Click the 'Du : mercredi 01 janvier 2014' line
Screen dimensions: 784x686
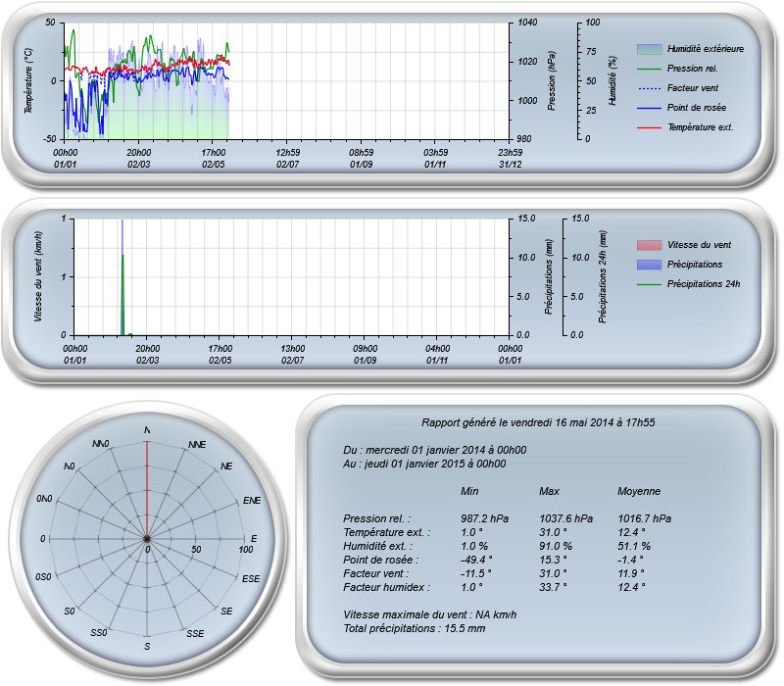coord(434,450)
